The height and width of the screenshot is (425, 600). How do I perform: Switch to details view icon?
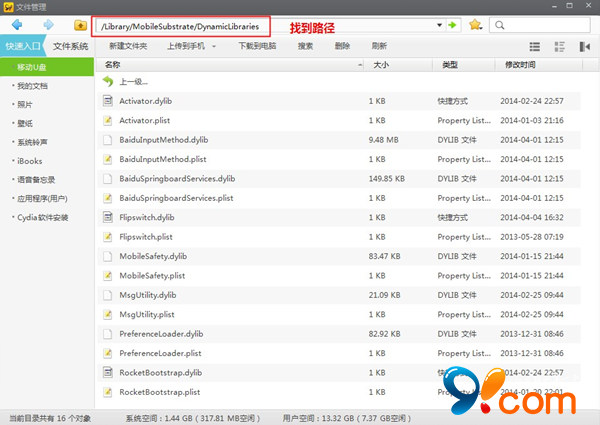(x=560, y=47)
